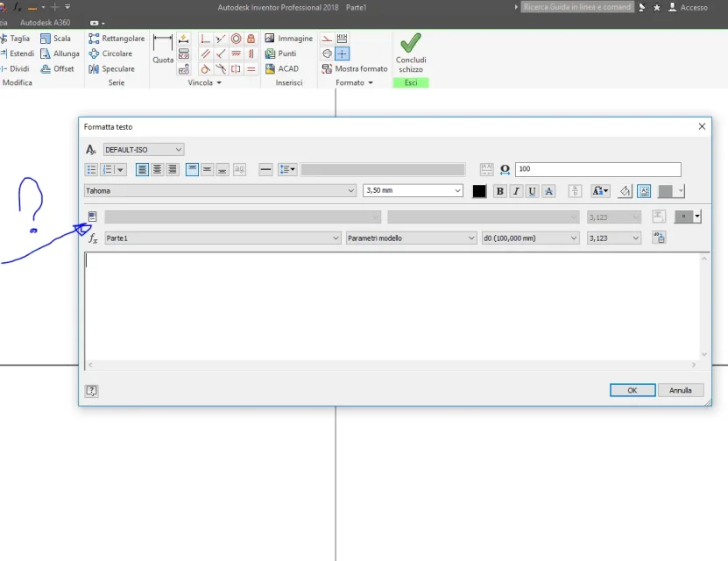Click the stretch percentage field showing 100

(x=598, y=169)
